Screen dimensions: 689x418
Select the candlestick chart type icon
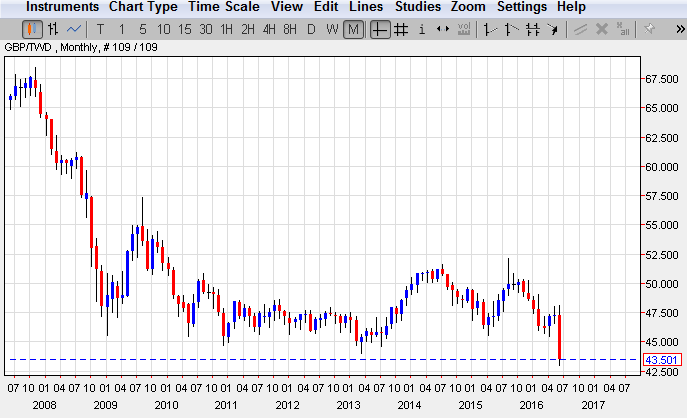(x=32, y=29)
